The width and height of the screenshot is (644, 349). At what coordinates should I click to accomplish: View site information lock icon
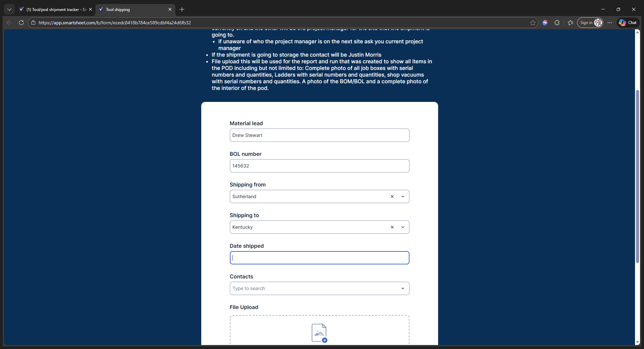[x=33, y=23]
